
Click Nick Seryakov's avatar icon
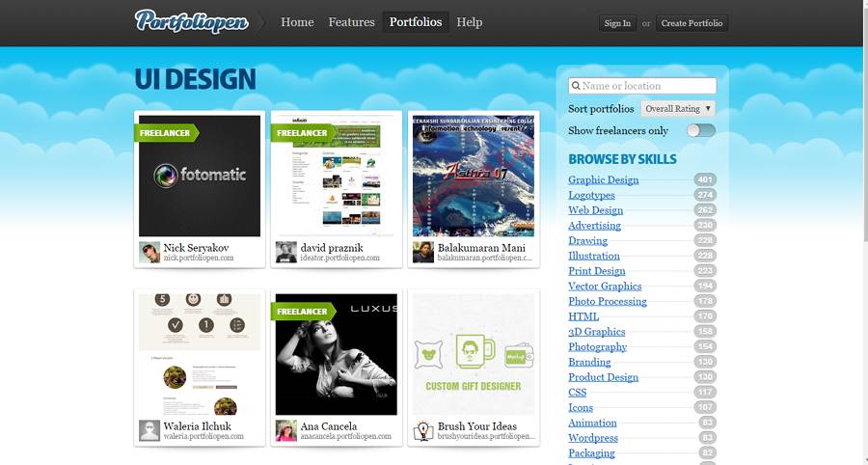click(149, 252)
